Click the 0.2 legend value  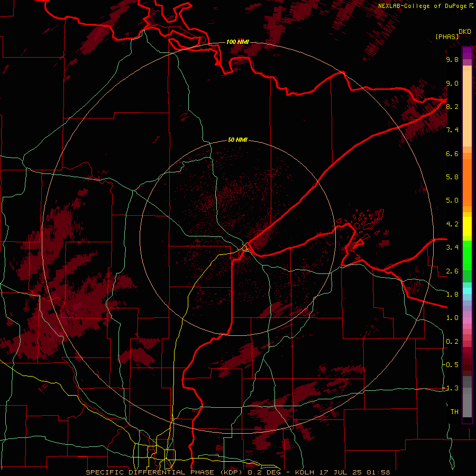pyautogui.click(x=452, y=342)
